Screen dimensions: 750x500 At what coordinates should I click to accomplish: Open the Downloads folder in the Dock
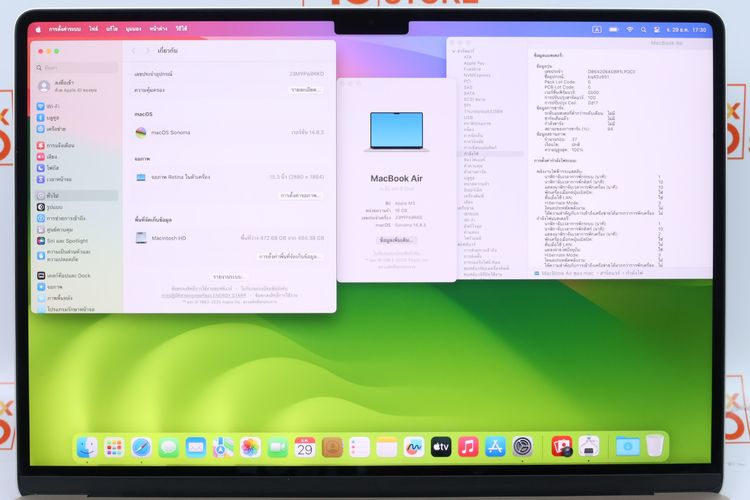(628, 446)
